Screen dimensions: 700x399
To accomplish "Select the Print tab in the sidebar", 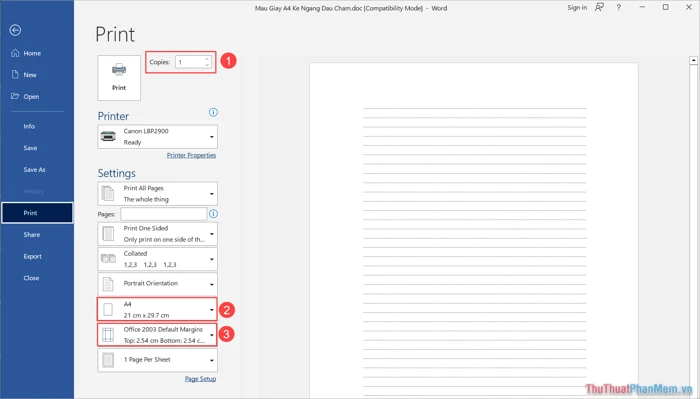I will [37, 213].
